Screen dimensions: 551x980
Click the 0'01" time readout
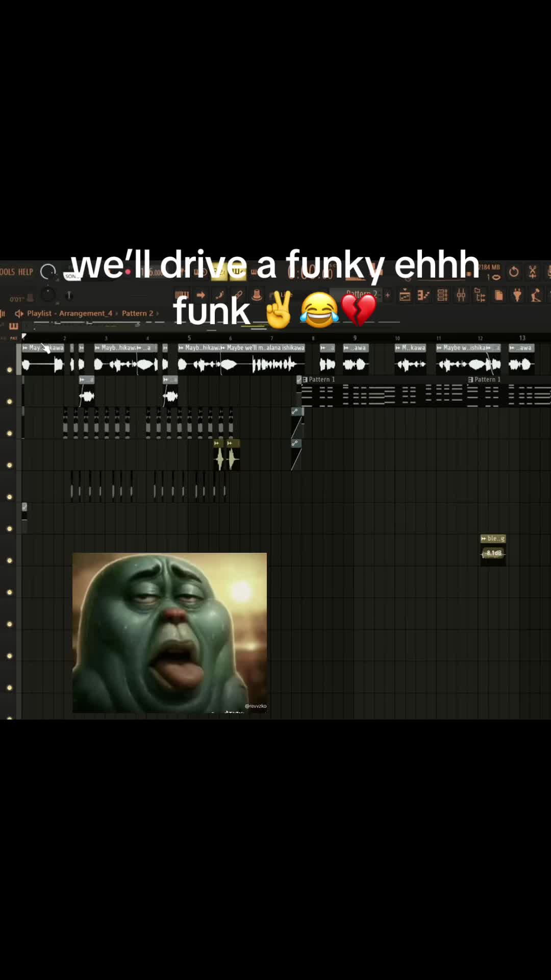point(17,299)
